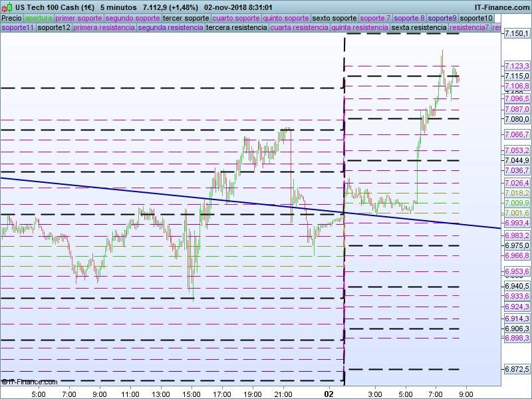Screen dimensions: 532x399
Task: Click the 6.966,8 price axis label
Action: (x=517, y=255)
